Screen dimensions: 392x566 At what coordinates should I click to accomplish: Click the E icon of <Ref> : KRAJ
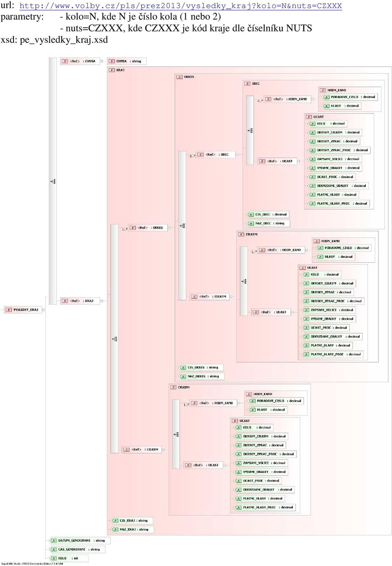pos(65,301)
